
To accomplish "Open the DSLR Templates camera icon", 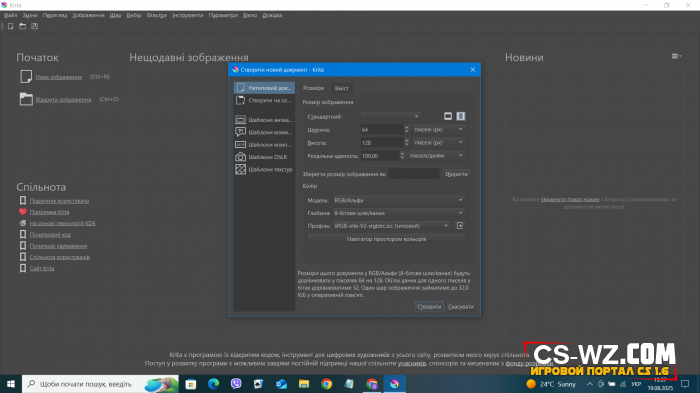I will click(241, 157).
